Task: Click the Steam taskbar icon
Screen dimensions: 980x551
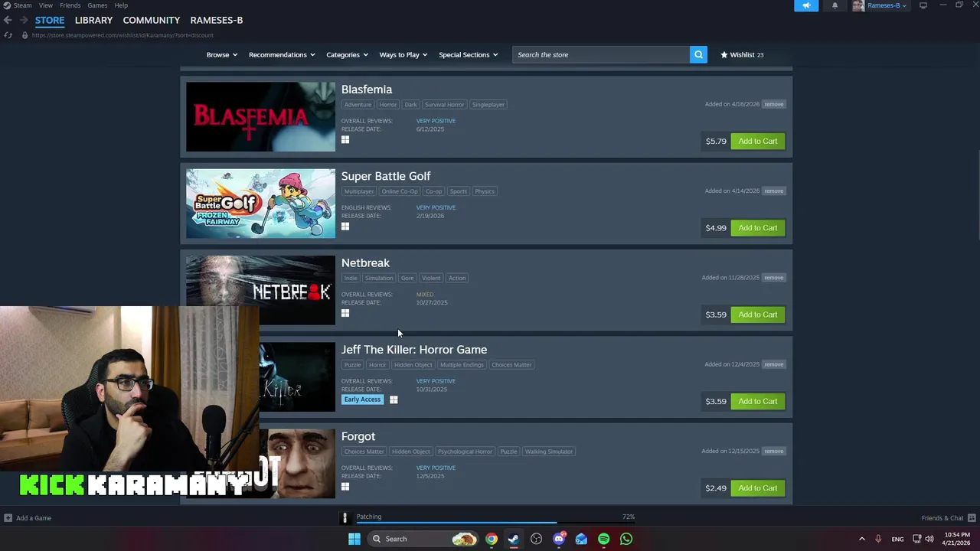Action: [513, 539]
